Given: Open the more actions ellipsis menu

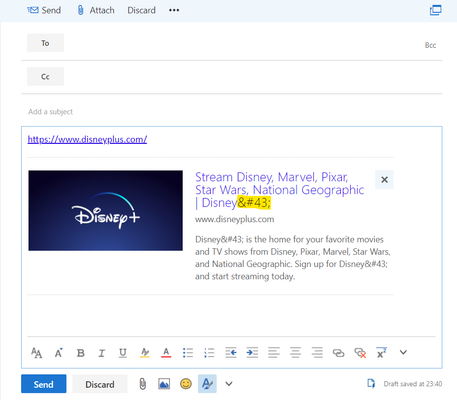Looking at the screenshot, I should (x=174, y=10).
